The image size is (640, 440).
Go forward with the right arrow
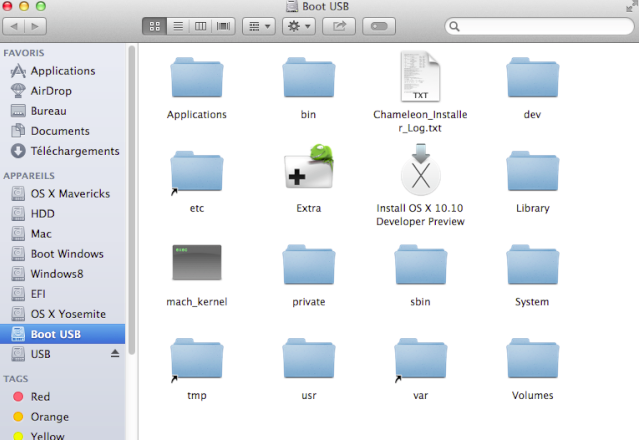[x=36, y=27]
